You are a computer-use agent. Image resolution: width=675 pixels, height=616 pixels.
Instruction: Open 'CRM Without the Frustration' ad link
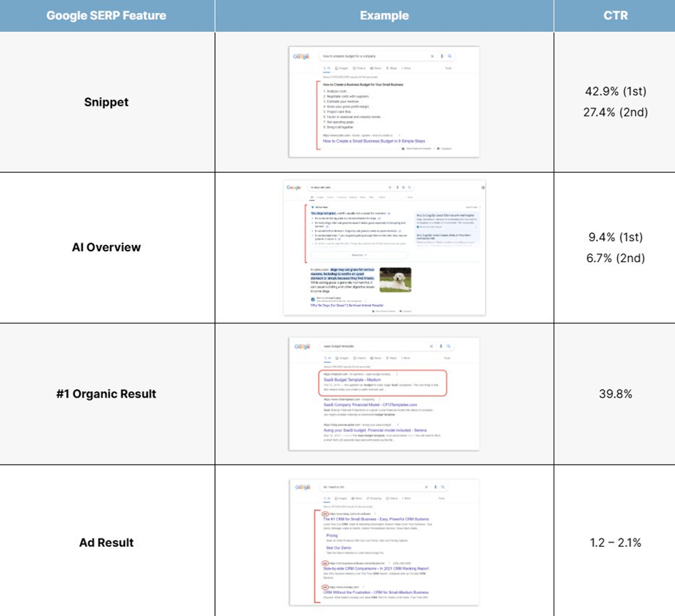pyautogui.click(x=376, y=592)
